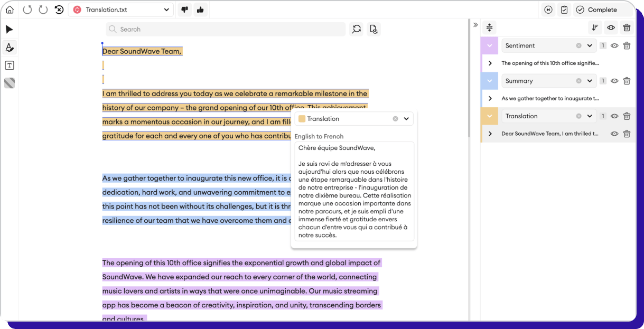This screenshot has width=644, height=329.
Task: Click the sort annotations icon
Action: (x=595, y=27)
